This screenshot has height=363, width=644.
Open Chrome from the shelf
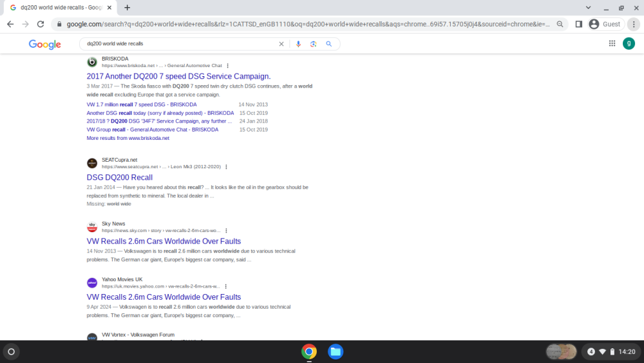click(x=309, y=351)
